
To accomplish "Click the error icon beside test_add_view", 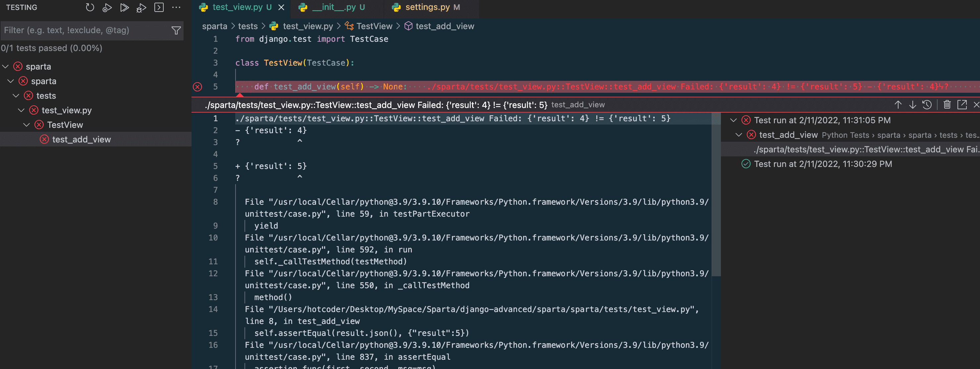I will pyautogui.click(x=43, y=139).
